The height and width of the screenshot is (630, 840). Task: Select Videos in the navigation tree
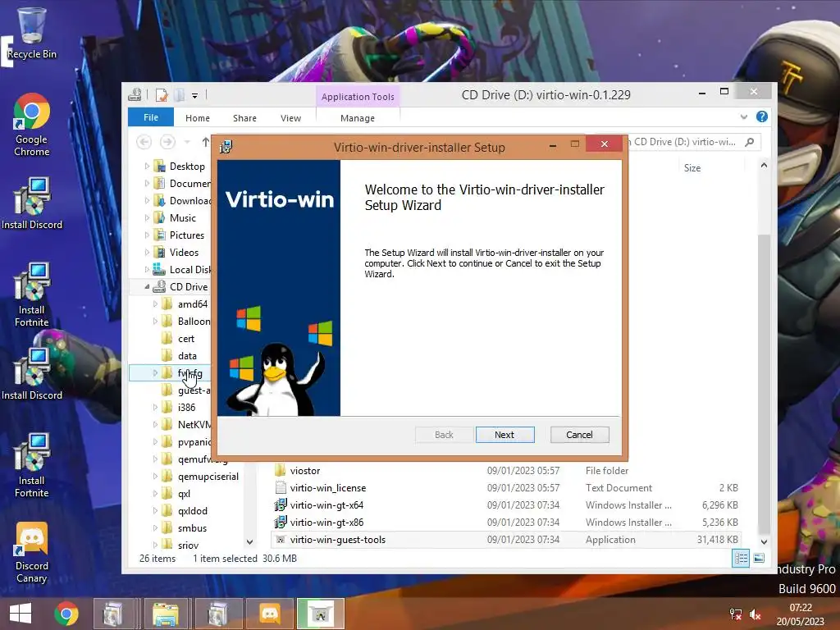[x=184, y=253]
